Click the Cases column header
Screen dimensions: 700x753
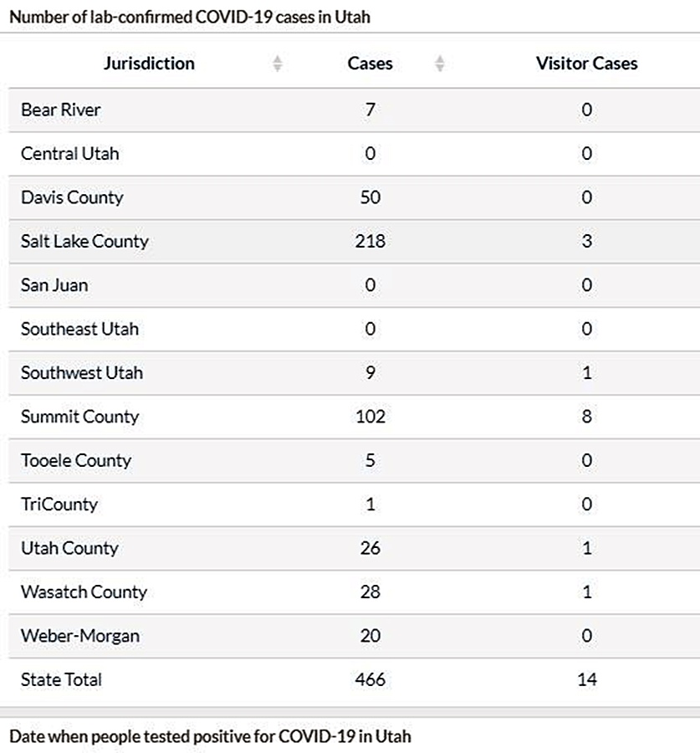[x=370, y=64]
